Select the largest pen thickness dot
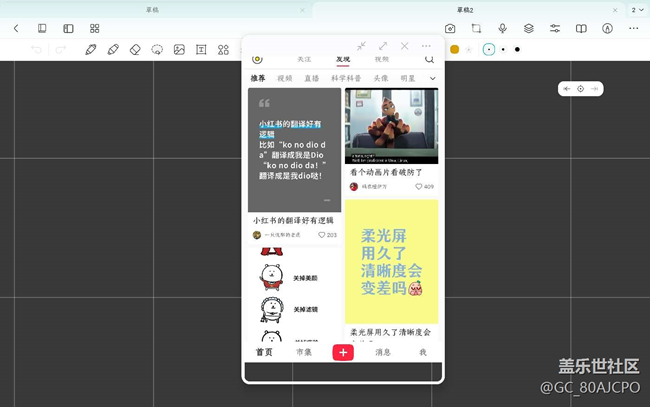Screen dimensions: 650x407 click(x=517, y=50)
